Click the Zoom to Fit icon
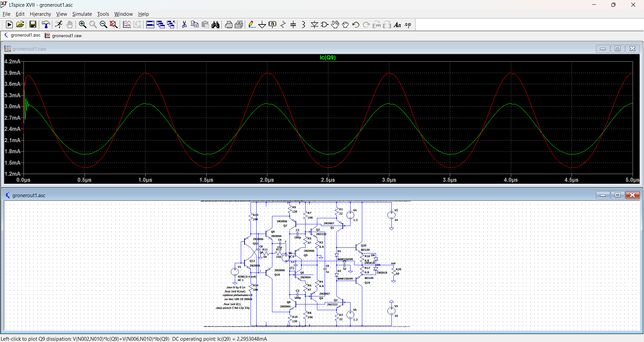This screenshot has height=342, width=644. click(x=114, y=24)
